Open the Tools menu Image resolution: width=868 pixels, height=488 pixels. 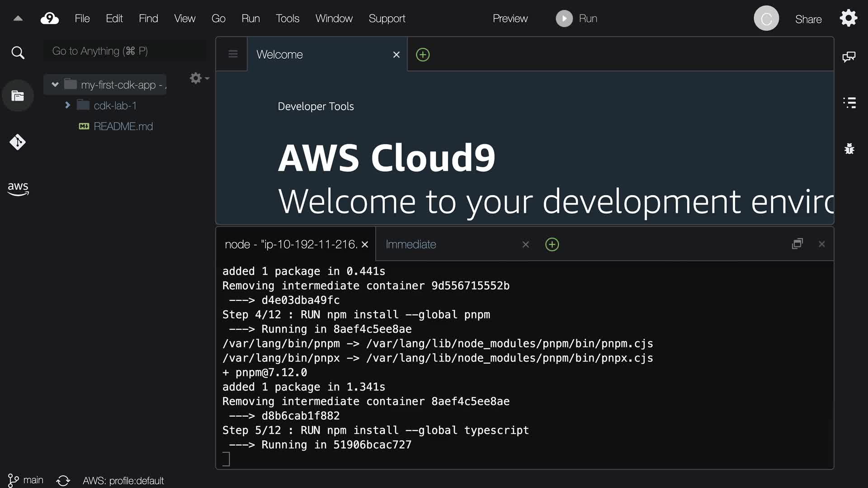[287, 19]
